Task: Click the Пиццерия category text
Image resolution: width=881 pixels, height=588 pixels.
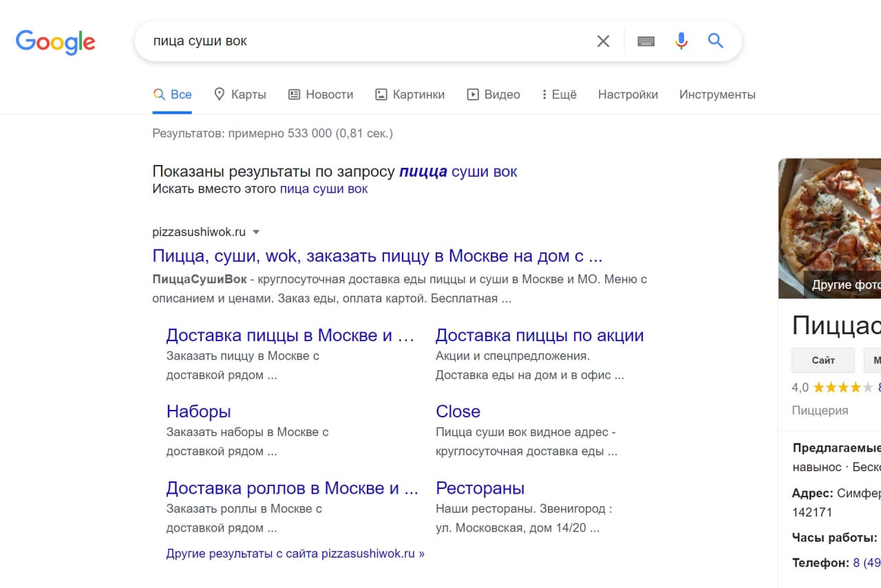Action: 820,411
